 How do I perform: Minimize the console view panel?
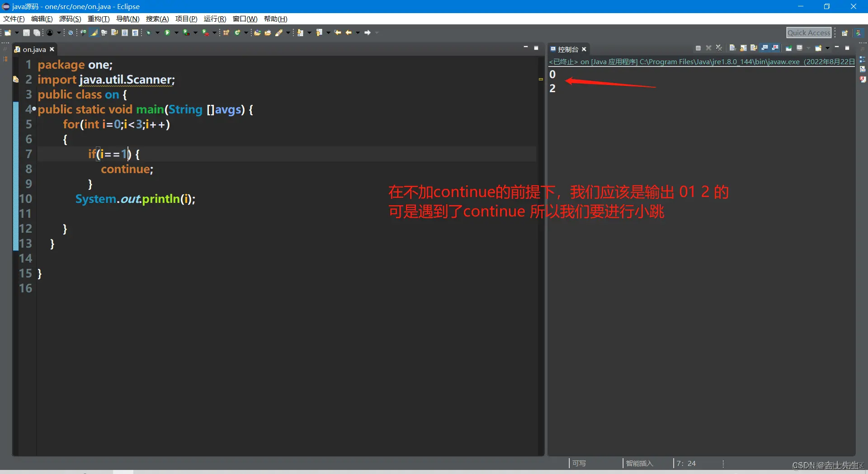[837, 47]
